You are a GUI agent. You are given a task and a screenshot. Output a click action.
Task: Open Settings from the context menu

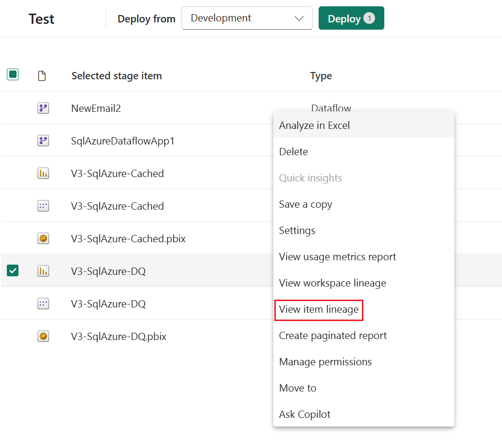[x=297, y=230]
